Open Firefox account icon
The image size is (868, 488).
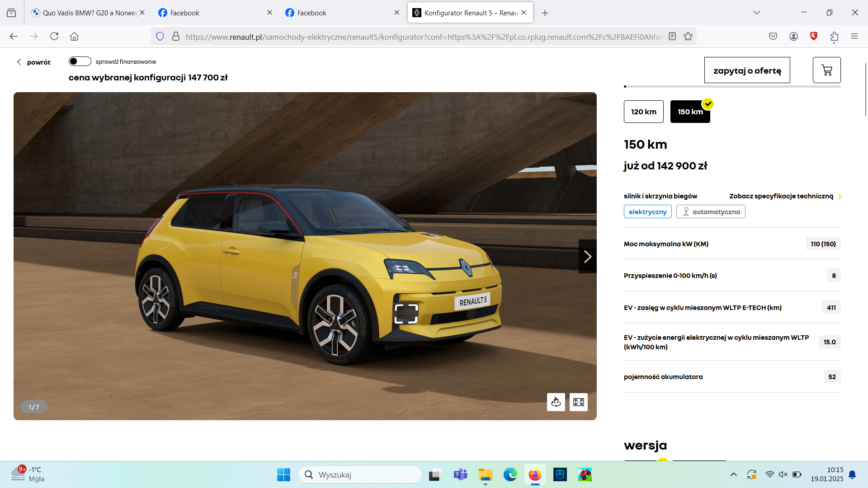pos(793,36)
